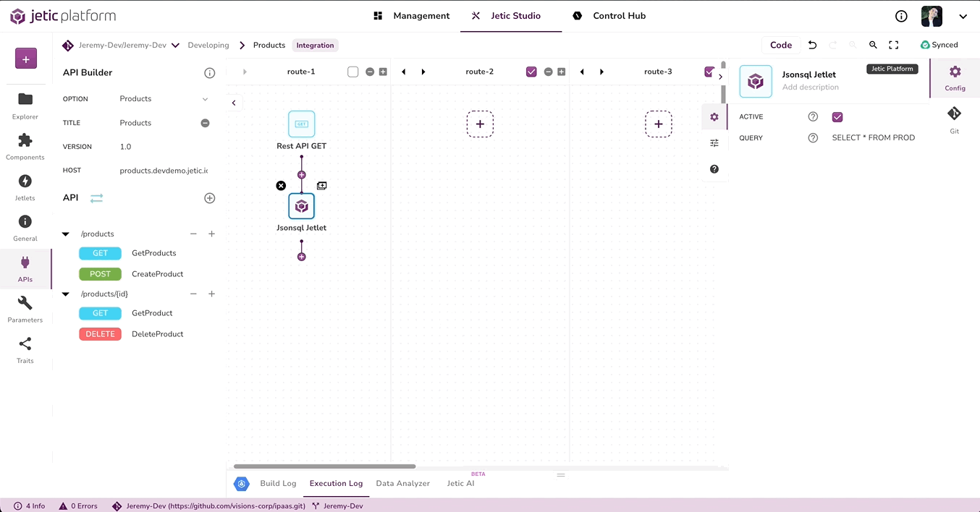Image resolution: width=980 pixels, height=512 pixels.
Task: Expand route-1 with its plus button
Action: coord(383,72)
